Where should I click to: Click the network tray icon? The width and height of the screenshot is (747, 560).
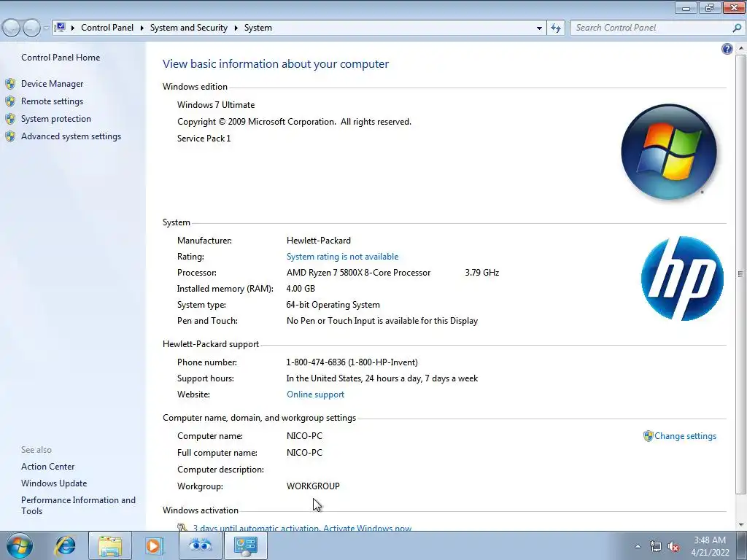pyautogui.click(x=656, y=546)
